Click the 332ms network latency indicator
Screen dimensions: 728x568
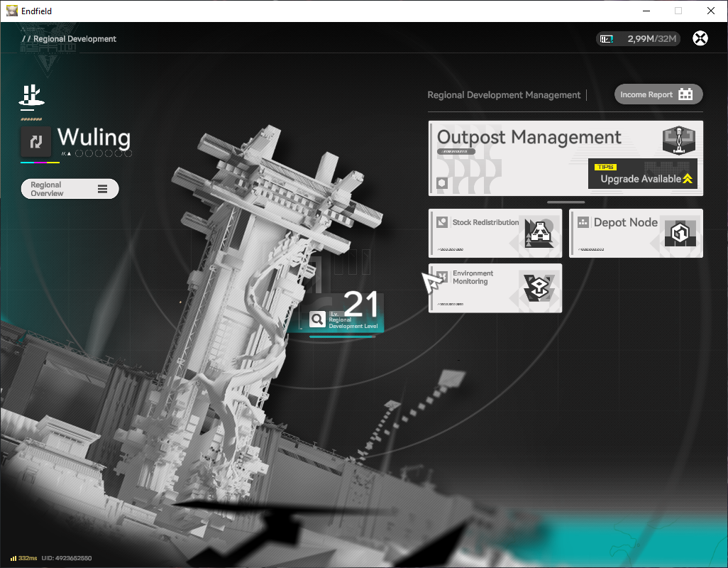pyautogui.click(x=23, y=558)
